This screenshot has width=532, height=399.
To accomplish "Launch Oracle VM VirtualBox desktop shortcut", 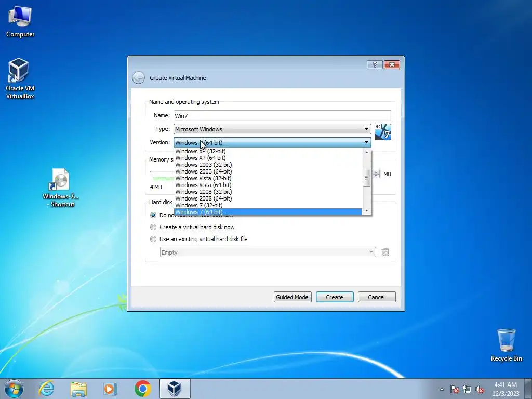I will pyautogui.click(x=20, y=78).
